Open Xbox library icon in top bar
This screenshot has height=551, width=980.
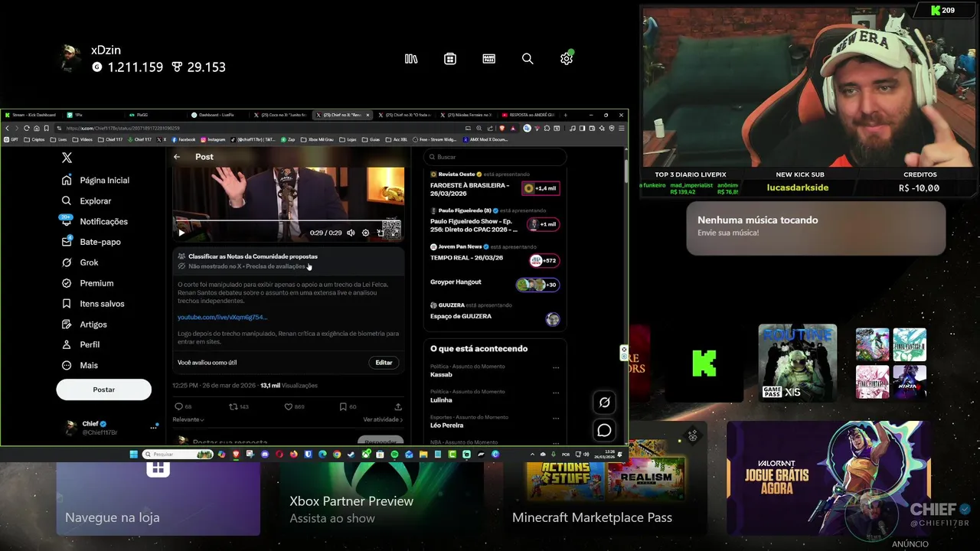pyautogui.click(x=411, y=59)
